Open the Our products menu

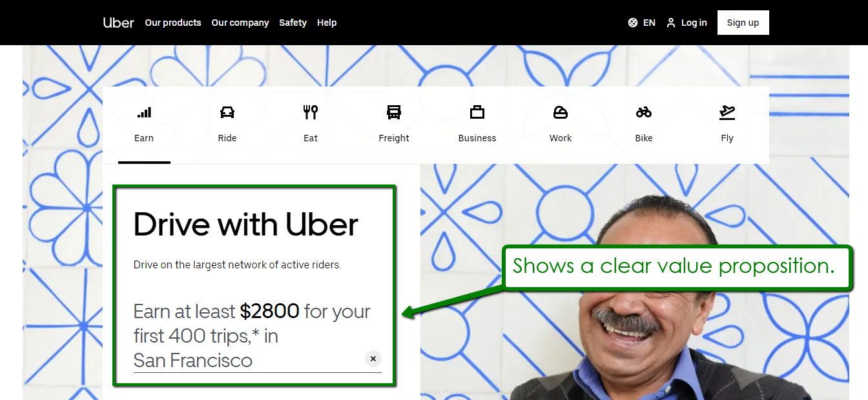coord(173,23)
